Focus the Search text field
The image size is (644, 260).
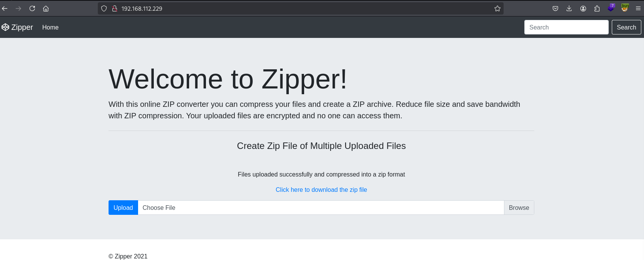(566, 27)
